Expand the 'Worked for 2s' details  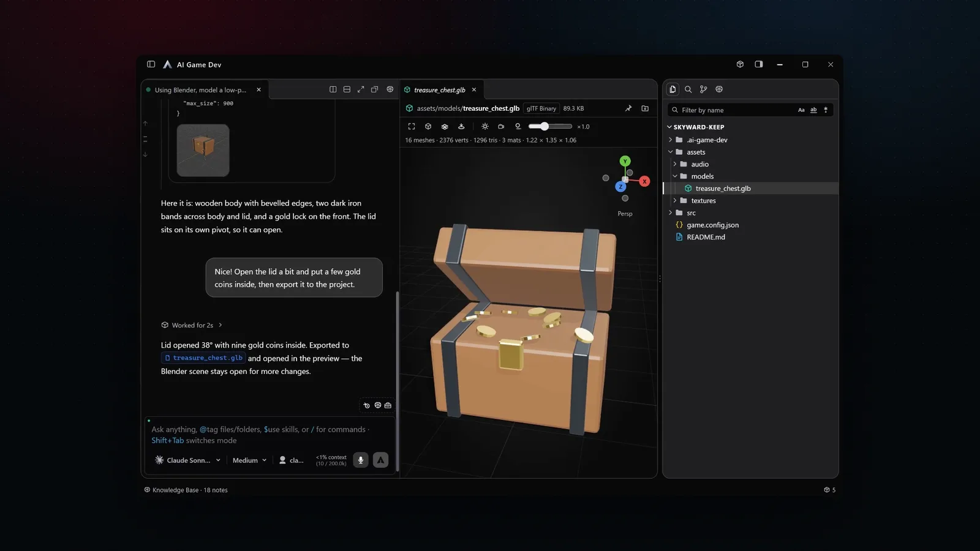192,325
